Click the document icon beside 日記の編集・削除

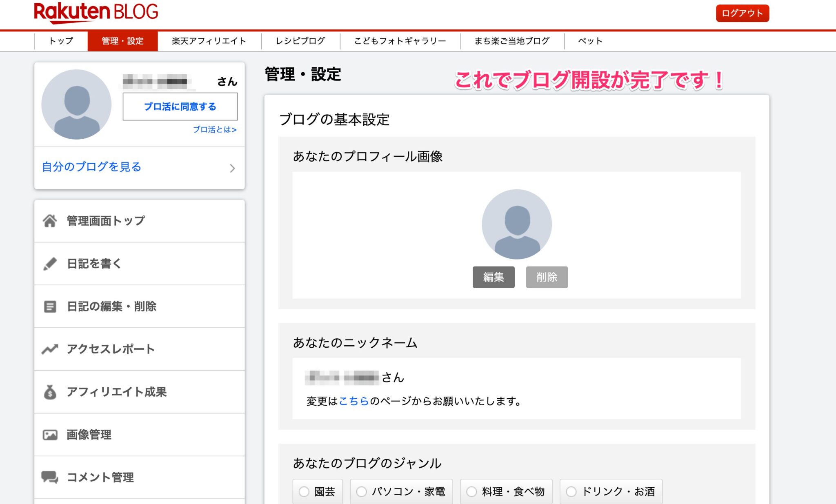tap(50, 306)
